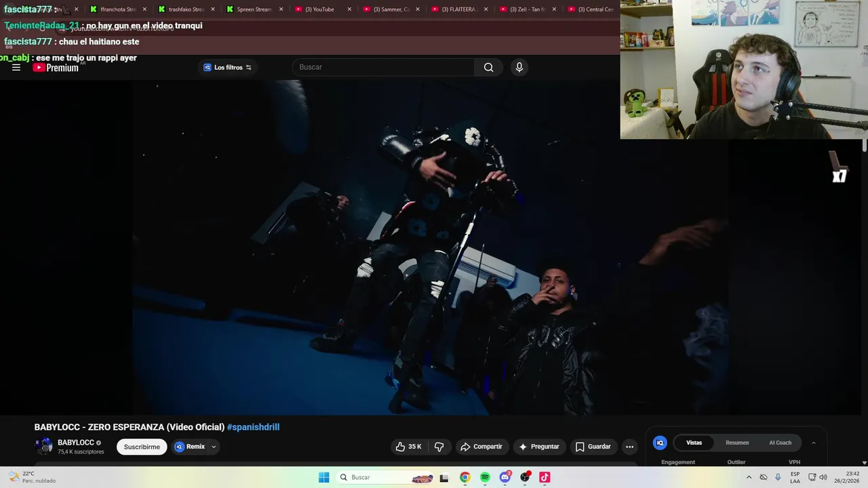This screenshot has width=868, height=488.
Task: Switch to the (3) Central Cee tab
Action: pos(591,9)
